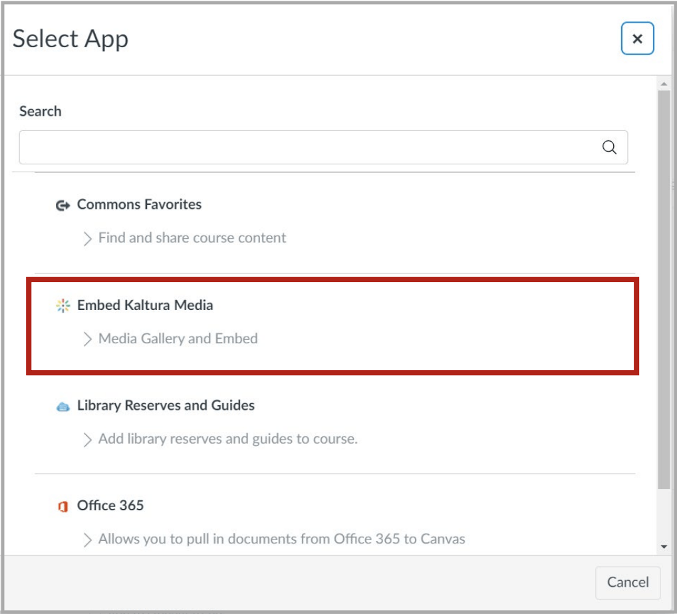Expand the Commons Favorites description chevron

[87, 237]
